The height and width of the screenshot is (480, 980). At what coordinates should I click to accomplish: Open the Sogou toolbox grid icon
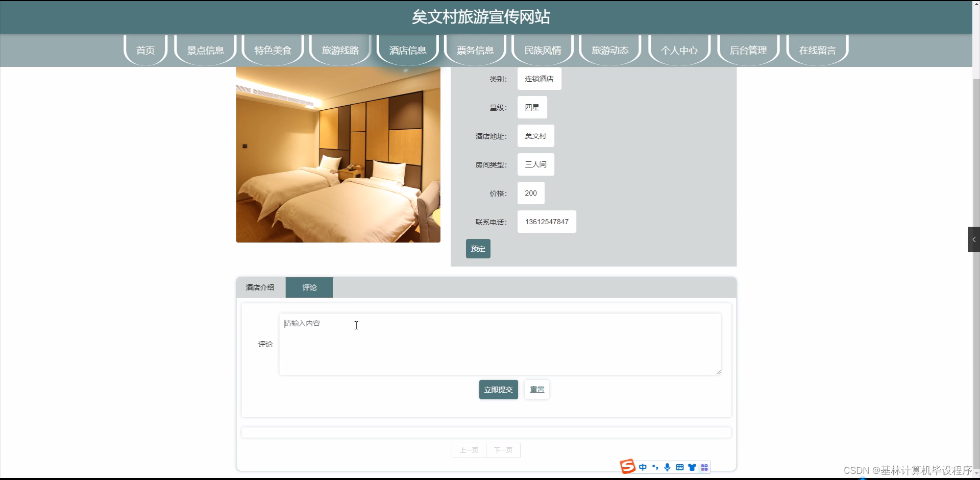point(704,467)
